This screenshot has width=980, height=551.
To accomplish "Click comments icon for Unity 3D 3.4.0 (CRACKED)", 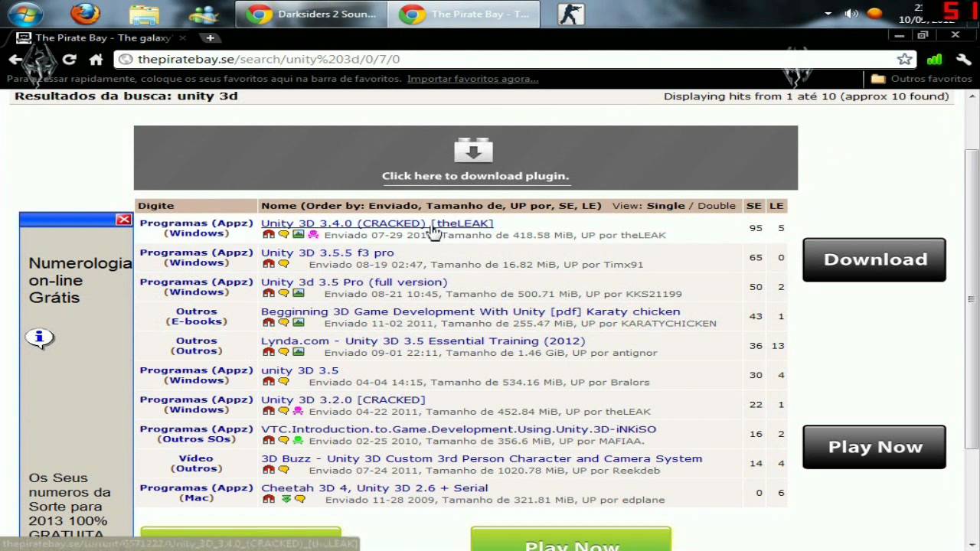I will click(x=283, y=235).
